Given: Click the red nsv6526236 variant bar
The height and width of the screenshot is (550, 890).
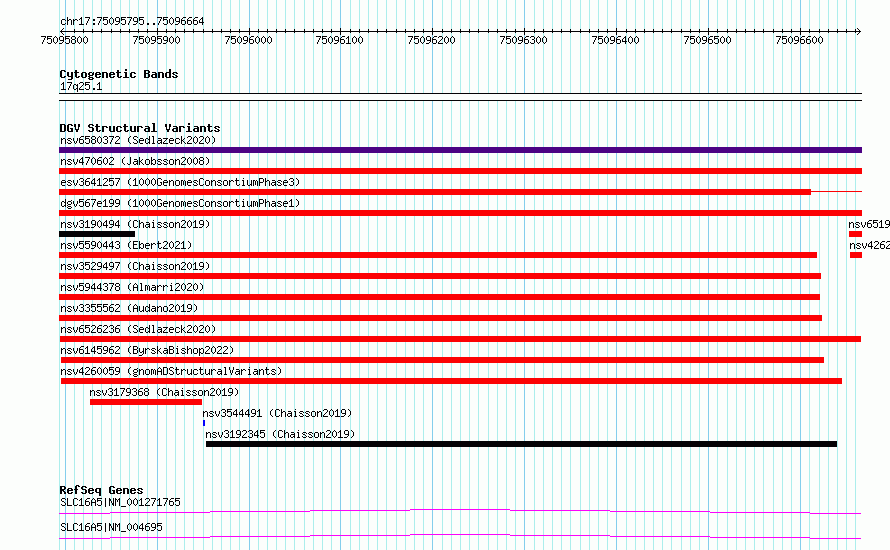Looking at the screenshot, I should click(460, 339).
